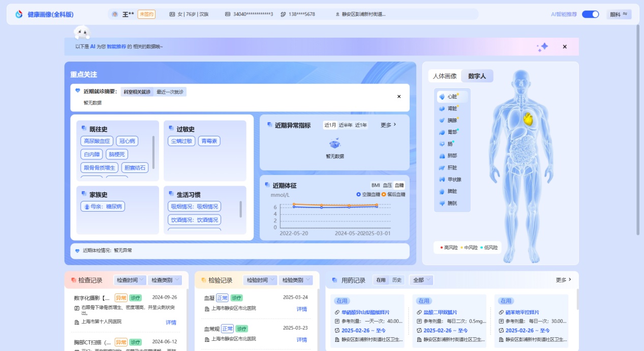Open 检验时间 dropdown in 检验记录
This screenshot has width=644, height=351.
(x=261, y=280)
